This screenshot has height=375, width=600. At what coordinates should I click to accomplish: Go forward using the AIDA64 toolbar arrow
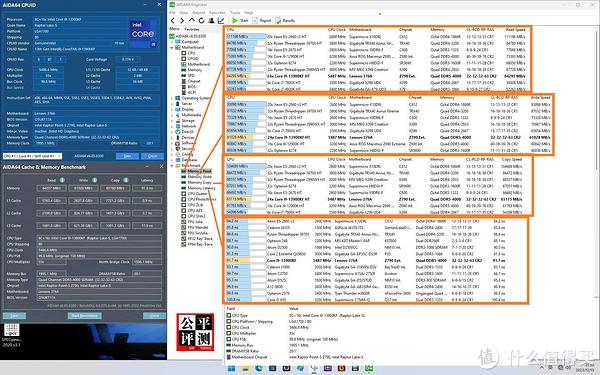pos(182,21)
